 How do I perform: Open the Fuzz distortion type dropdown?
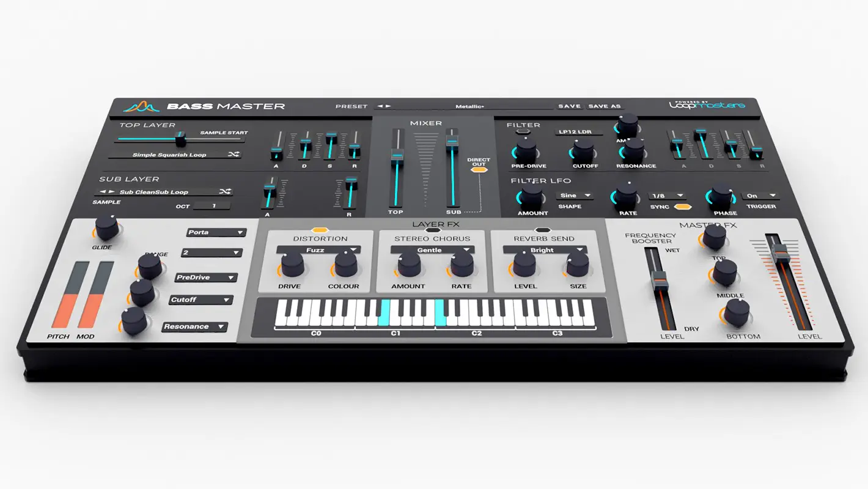pos(318,250)
